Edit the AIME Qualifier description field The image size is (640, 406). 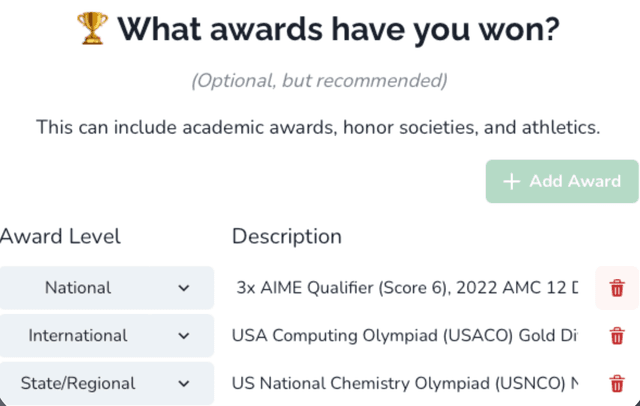(404, 288)
